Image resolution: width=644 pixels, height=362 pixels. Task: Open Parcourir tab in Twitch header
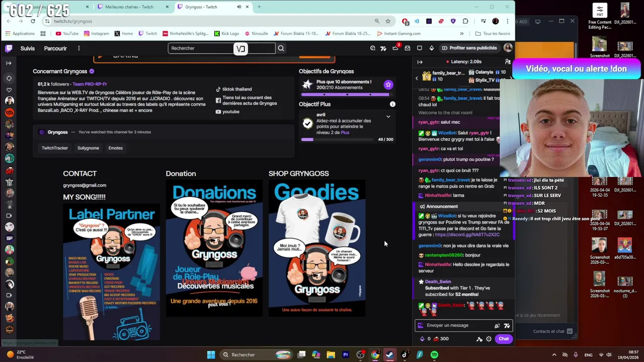pyautogui.click(x=55, y=48)
